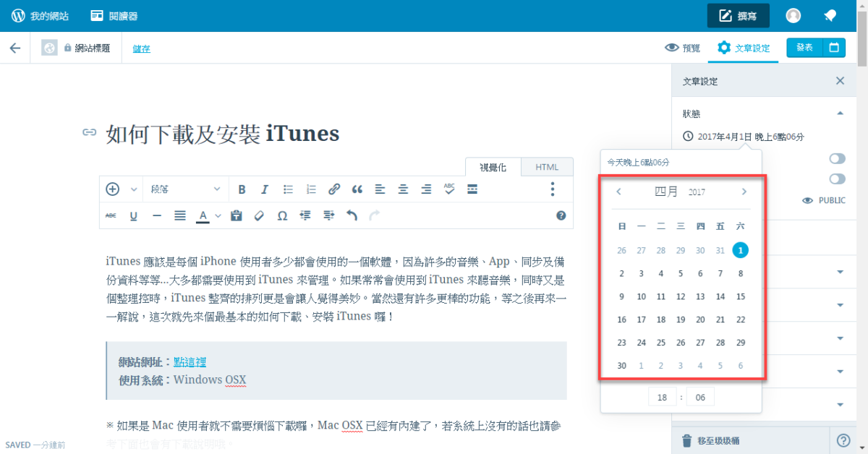This screenshot has width=868, height=454.
Task: Pick the highlighted date 1 in the April calendar
Action: pos(740,250)
